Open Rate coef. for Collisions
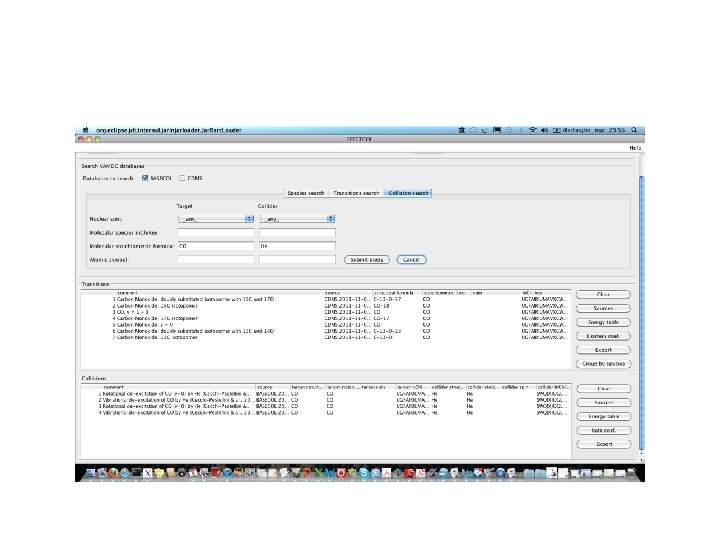The image size is (720, 540). [x=604, y=430]
